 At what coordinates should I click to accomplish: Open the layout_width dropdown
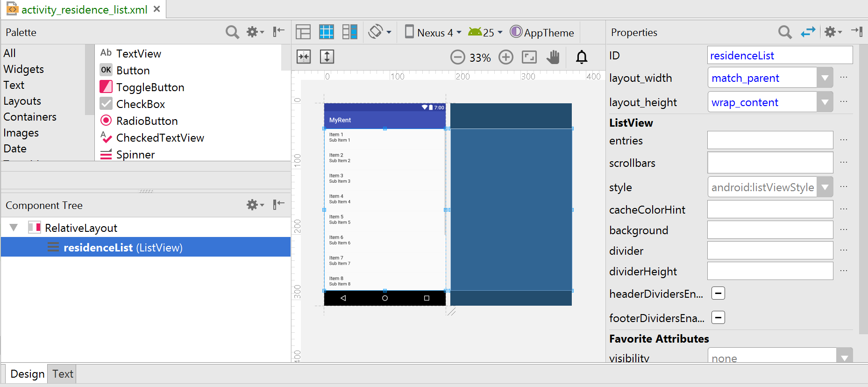click(825, 78)
